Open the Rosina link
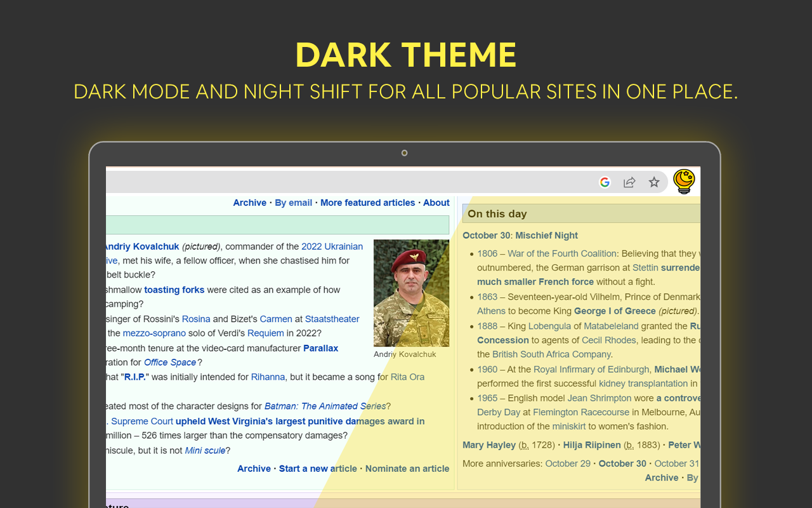This screenshot has height=508, width=812. [x=196, y=319]
